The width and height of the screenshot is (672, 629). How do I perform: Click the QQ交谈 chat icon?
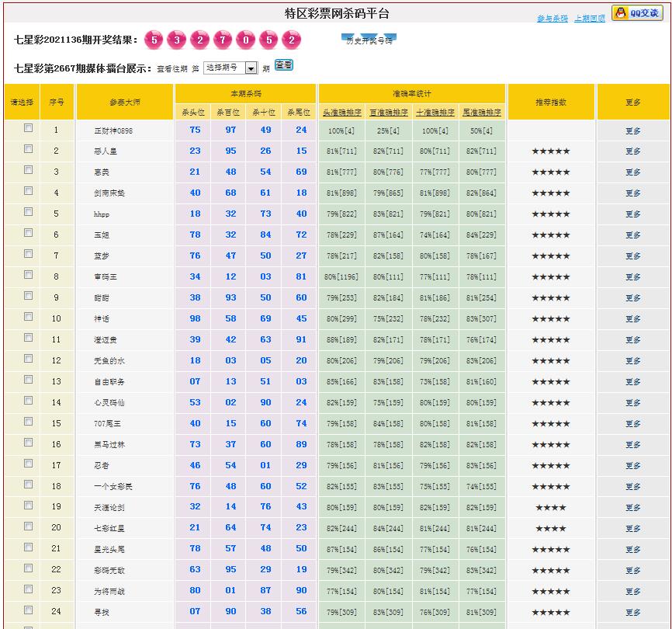coord(637,13)
